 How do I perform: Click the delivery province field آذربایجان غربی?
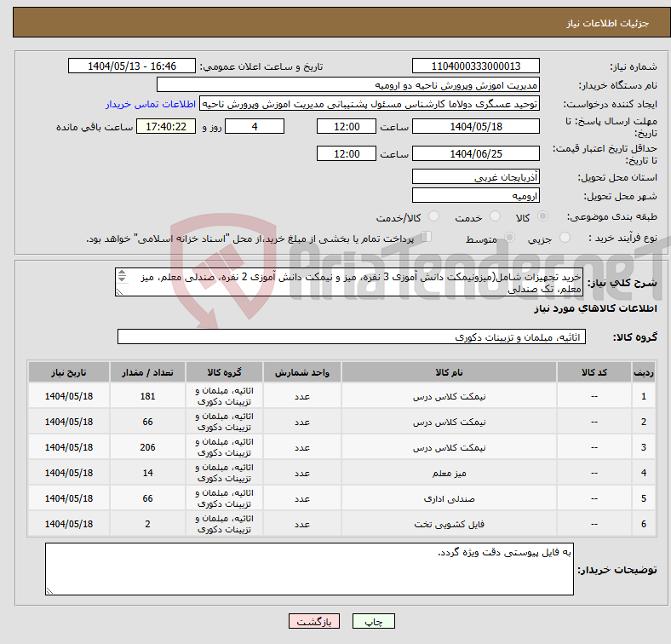pos(476,176)
